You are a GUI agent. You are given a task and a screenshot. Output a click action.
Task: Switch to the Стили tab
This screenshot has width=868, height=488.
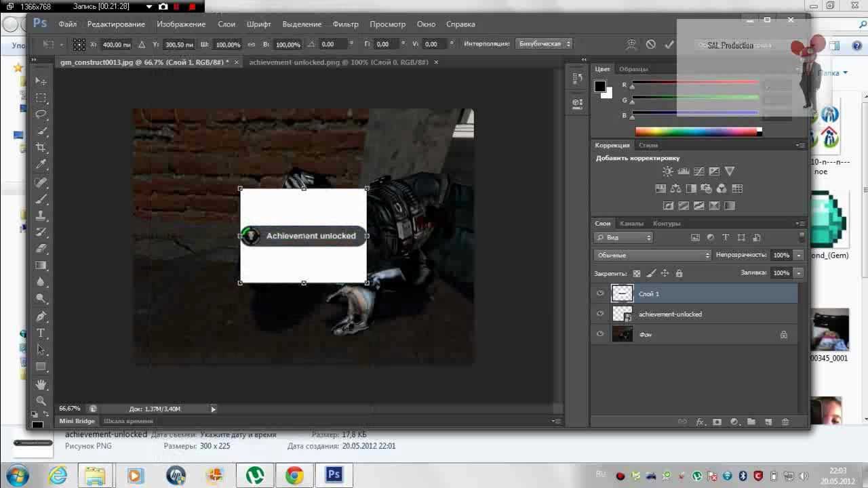pyautogui.click(x=648, y=145)
